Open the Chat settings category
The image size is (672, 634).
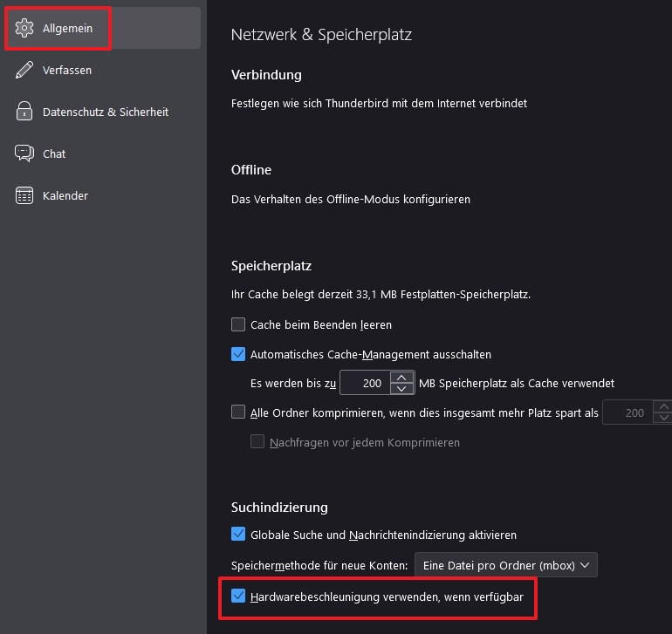54,153
